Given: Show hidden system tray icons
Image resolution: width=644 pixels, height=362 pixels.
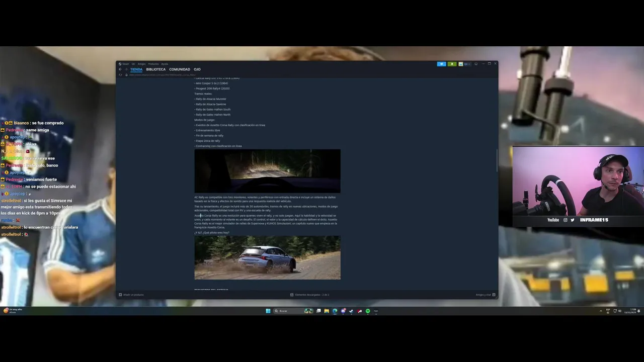Looking at the screenshot, I should click(601, 311).
